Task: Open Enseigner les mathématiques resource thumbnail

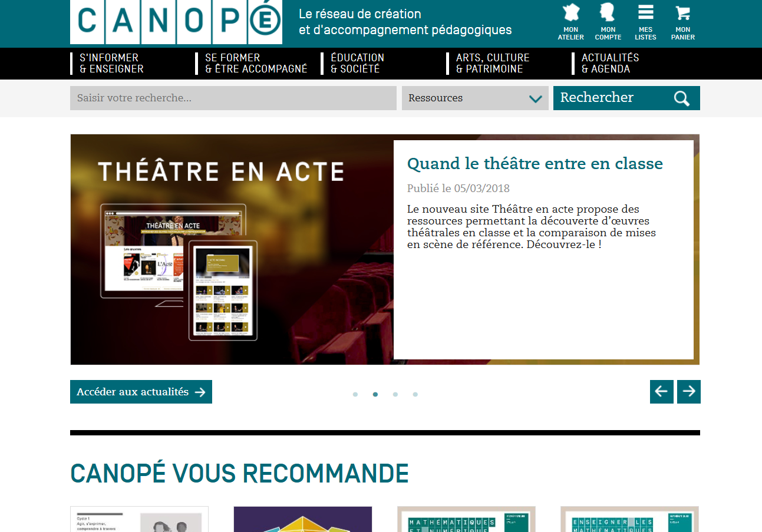Action: [629, 519]
